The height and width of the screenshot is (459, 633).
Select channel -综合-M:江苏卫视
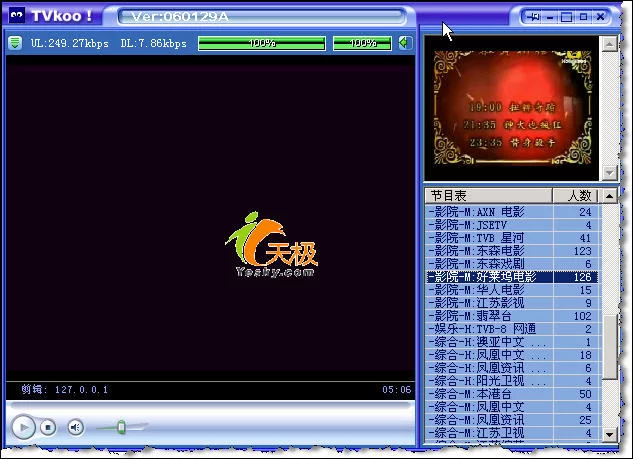click(512, 433)
